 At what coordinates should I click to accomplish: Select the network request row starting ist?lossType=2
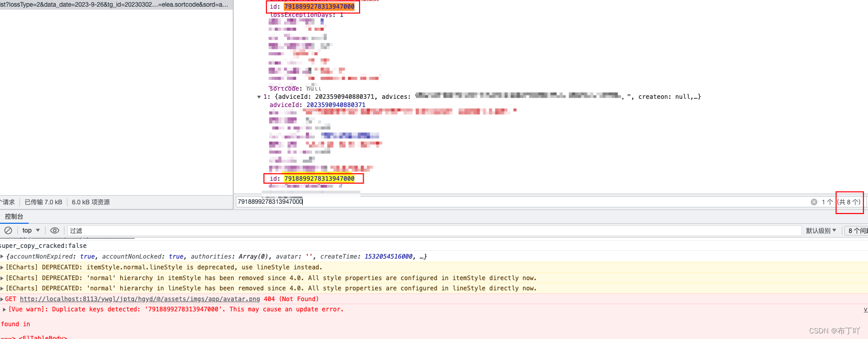[x=116, y=5]
